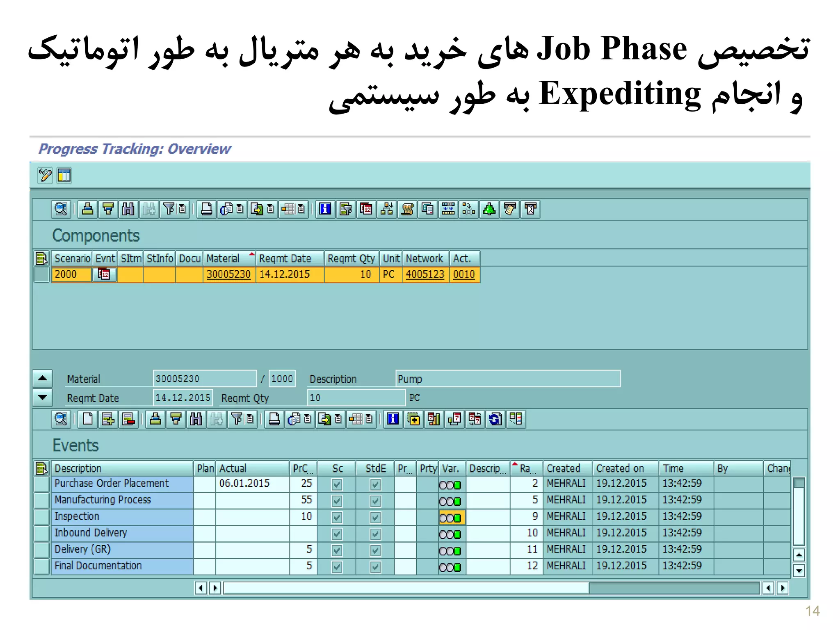
Task: Print the Components list
Action: coord(206,209)
